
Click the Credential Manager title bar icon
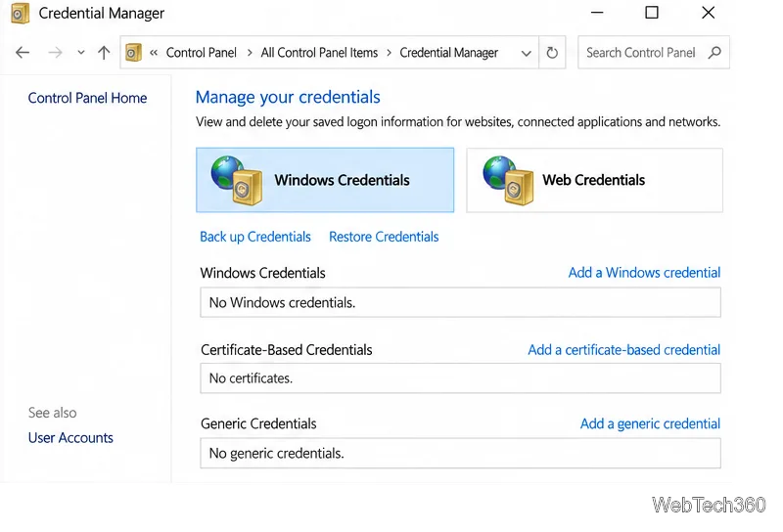(20, 14)
